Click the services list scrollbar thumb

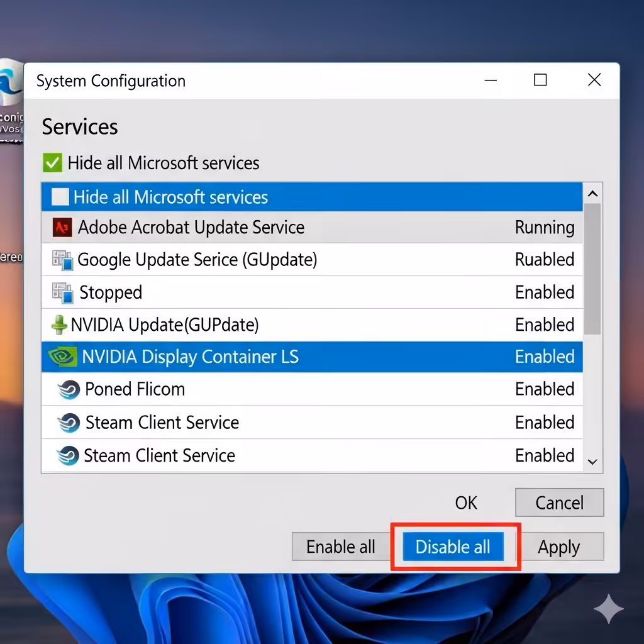(x=592, y=269)
